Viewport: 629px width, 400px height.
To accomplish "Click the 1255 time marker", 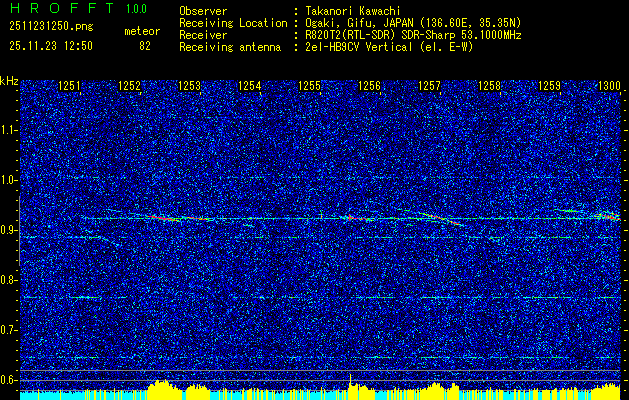I will [x=309, y=86].
